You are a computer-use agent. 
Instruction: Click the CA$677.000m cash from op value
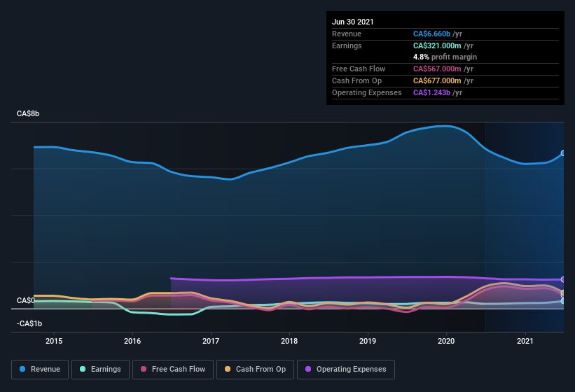[x=437, y=80]
